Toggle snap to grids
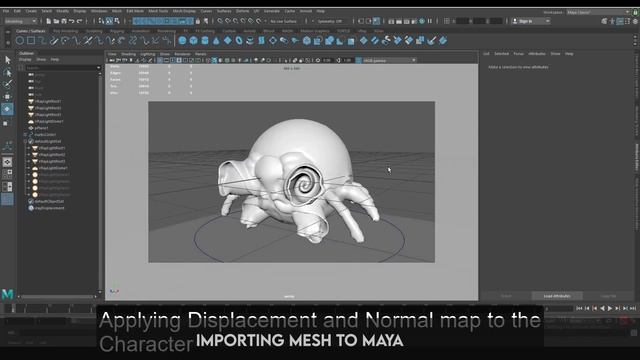The height and width of the screenshot is (360, 640). point(220,21)
